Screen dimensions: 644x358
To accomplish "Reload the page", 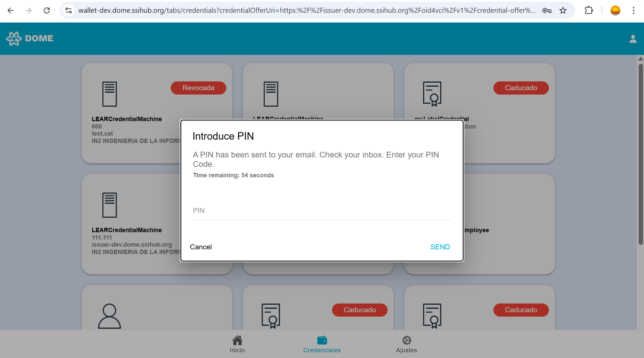I will [x=47, y=10].
